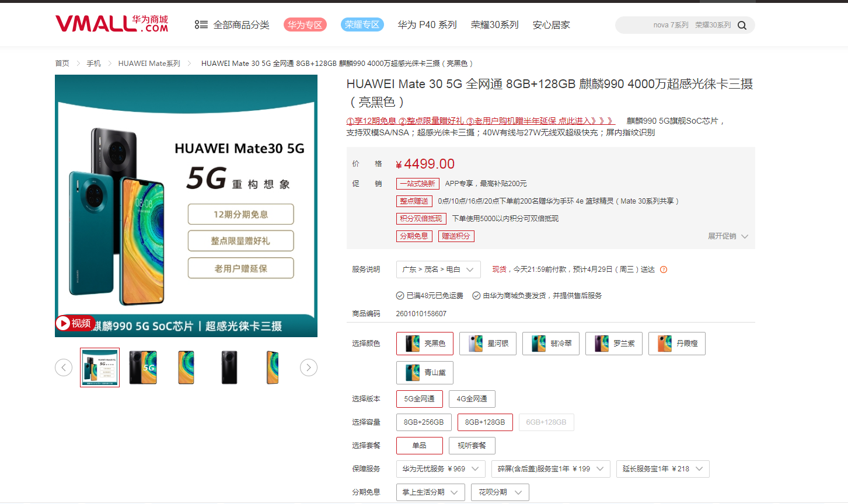This screenshot has width=848, height=504.
Task: Click the 已满48元已免运费 text
Action: tap(435, 296)
